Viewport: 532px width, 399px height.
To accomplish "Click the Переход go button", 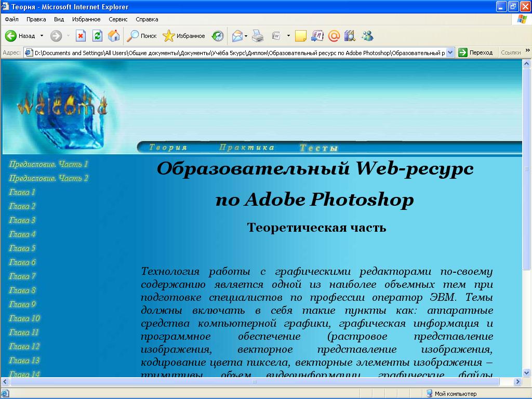I will coord(475,53).
